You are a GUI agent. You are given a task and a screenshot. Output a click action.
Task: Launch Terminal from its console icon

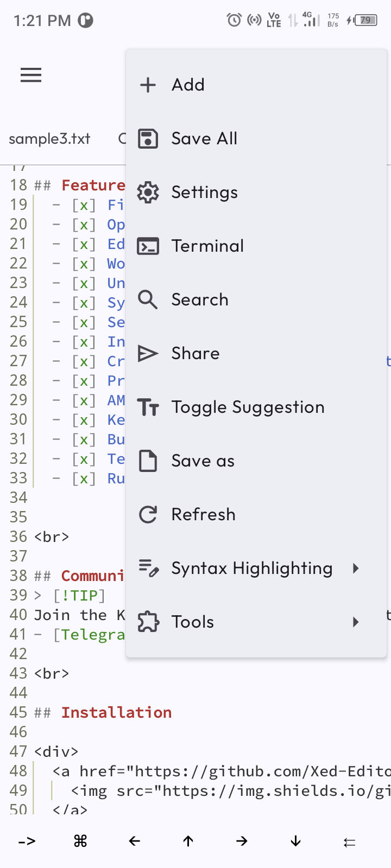[x=148, y=246]
